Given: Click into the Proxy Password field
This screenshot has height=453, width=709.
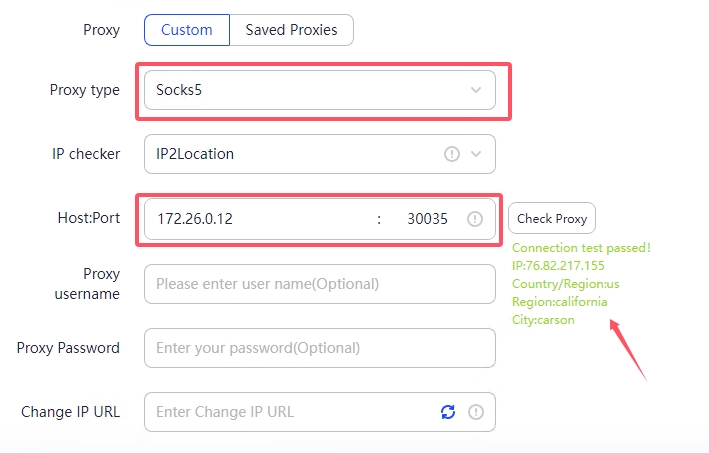Looking at the screenshot, I should coord(319,348).
